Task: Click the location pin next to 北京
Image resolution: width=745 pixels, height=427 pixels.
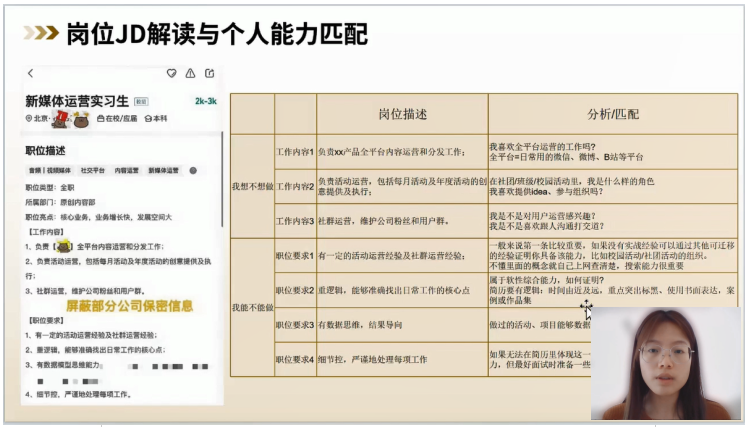Action: point(29,118)
